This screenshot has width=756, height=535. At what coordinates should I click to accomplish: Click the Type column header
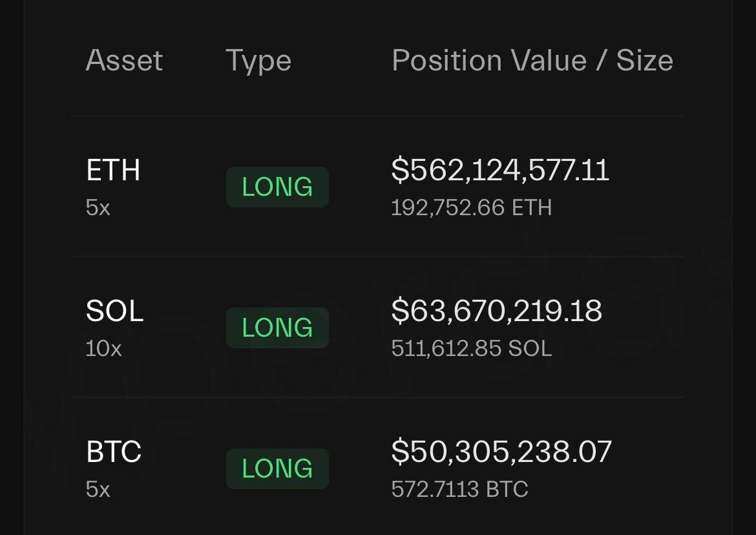258,61
